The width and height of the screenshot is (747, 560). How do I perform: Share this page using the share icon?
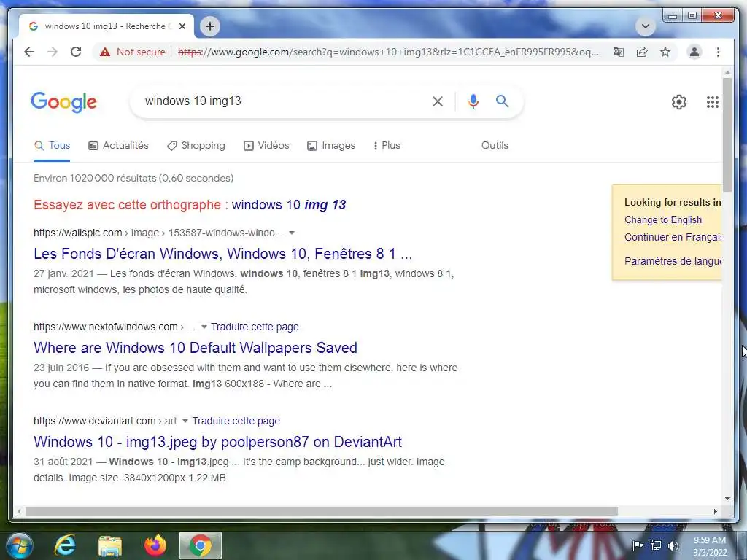tap(642, 52)
